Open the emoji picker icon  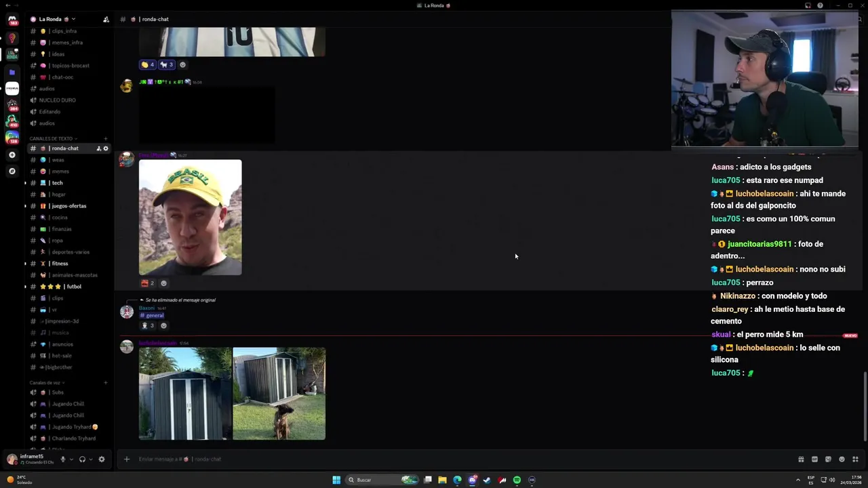tap(842, 459)
